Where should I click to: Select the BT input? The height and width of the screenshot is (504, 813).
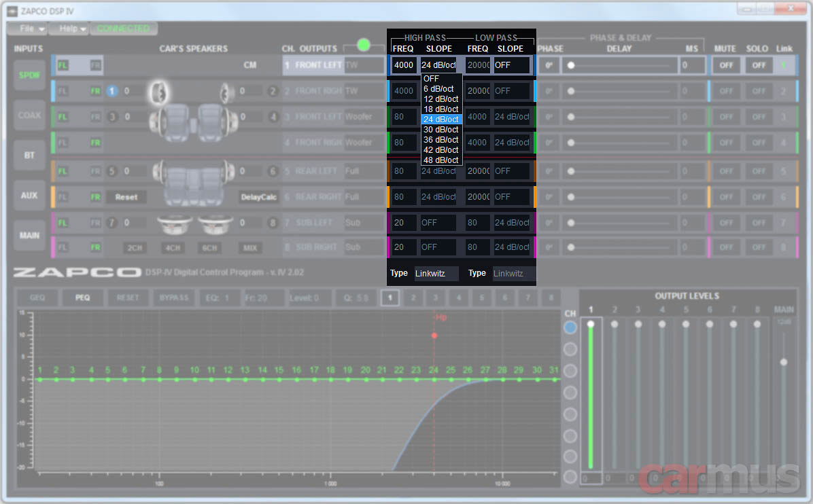(29, 156)
